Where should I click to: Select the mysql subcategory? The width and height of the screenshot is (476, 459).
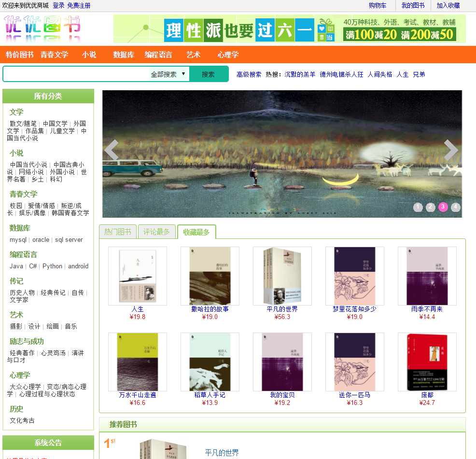point(18,240)
